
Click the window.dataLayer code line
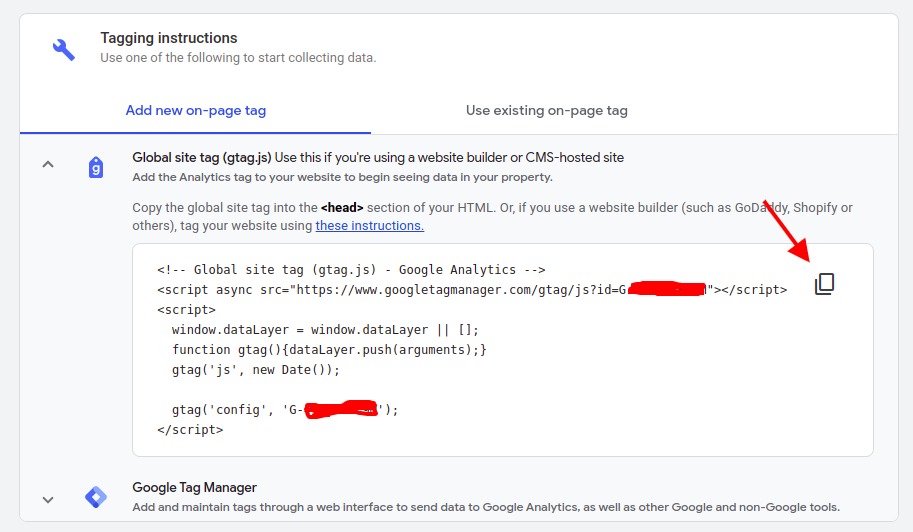325,329
